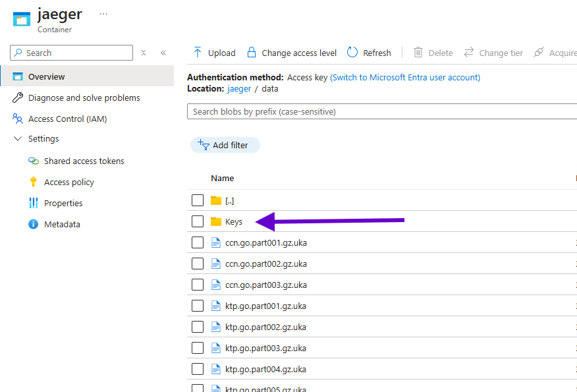
Task: Collapse the sidebar with double chevron
Action: click(163, 53)
